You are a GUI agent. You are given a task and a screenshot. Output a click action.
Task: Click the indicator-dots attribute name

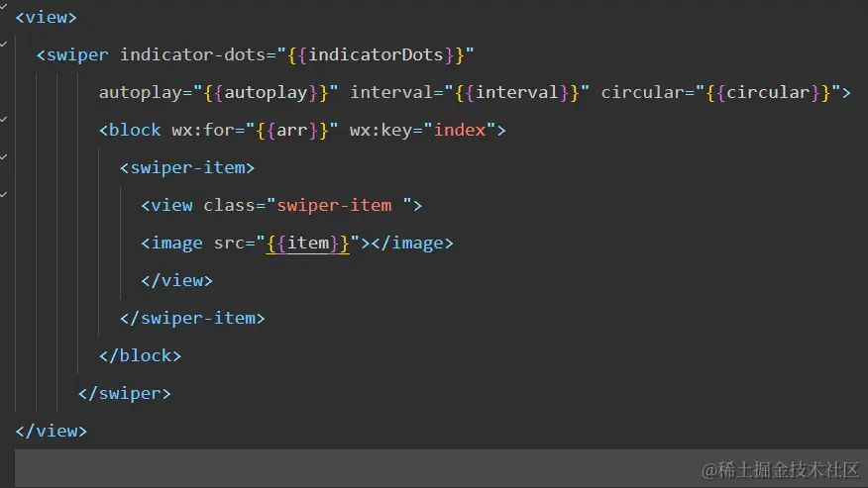pyautogui.click(x=192, y=54)
